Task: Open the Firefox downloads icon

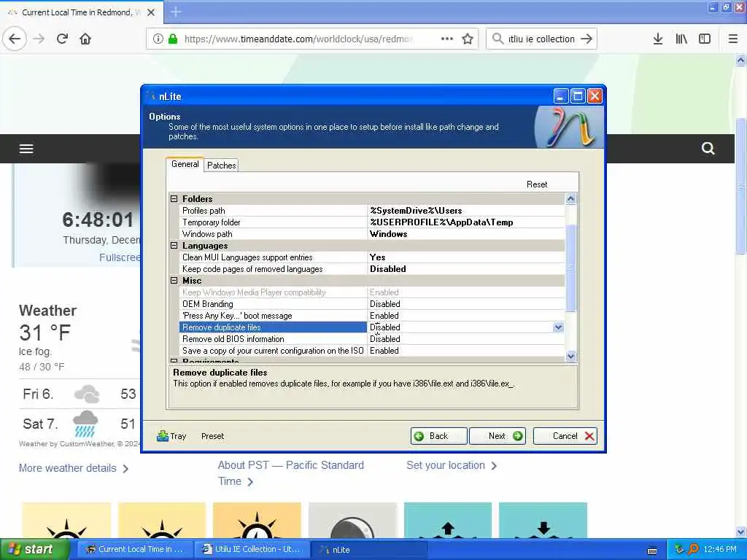Action: point(658,39)
